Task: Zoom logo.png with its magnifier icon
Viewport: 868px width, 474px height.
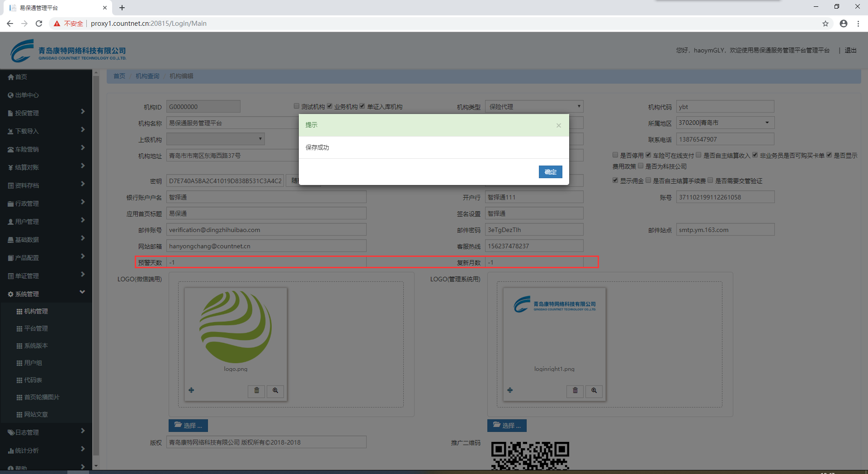Action: pos(275,391)
